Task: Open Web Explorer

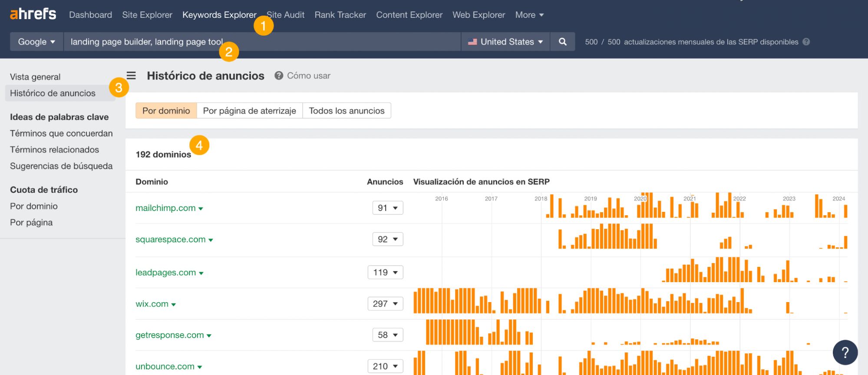Action: coord(479,15)
